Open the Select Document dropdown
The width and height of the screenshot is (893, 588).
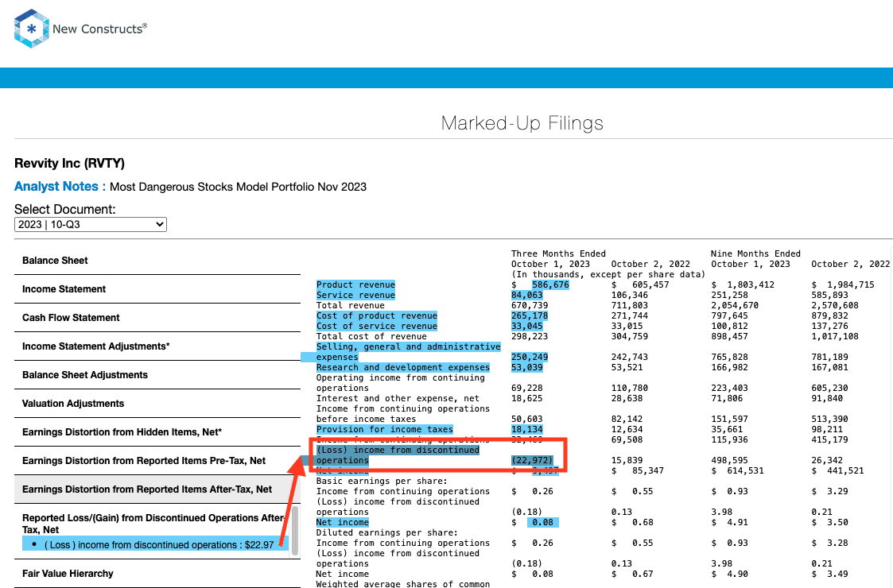pos(91,224)
